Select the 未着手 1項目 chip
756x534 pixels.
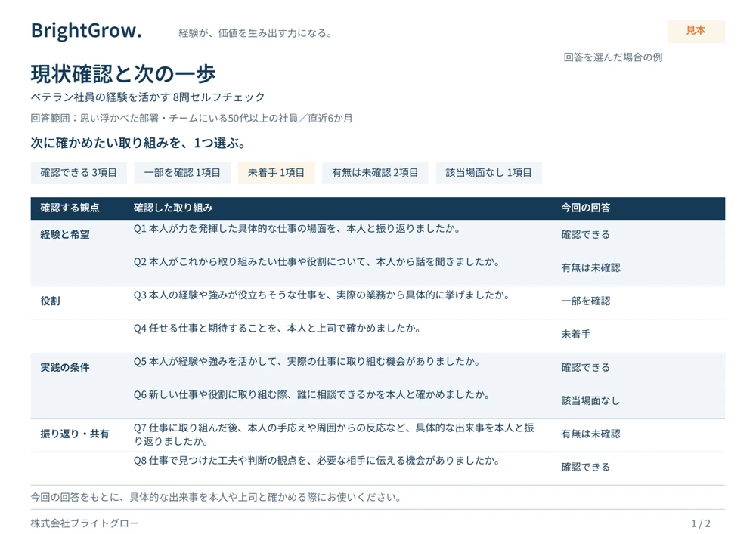click(276, 173)
